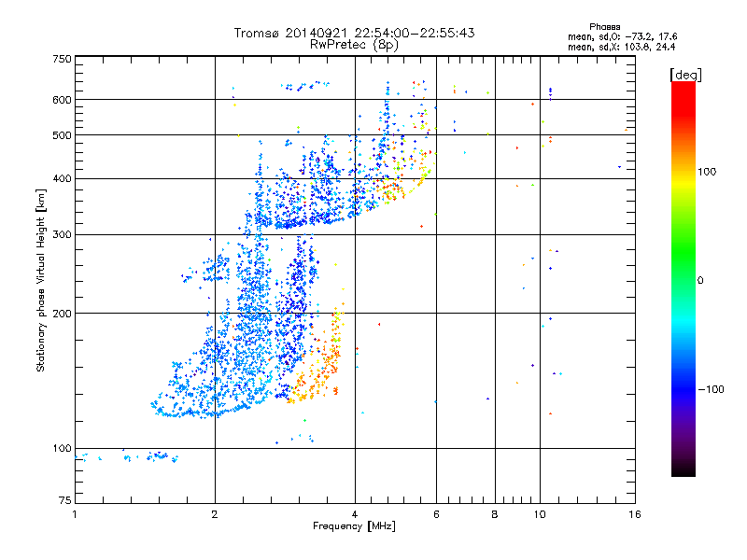Click the 'Stationary phase Virtual Height [km]' axis label
Viewport: 747px width, 560px height.
tap(41, 280)
